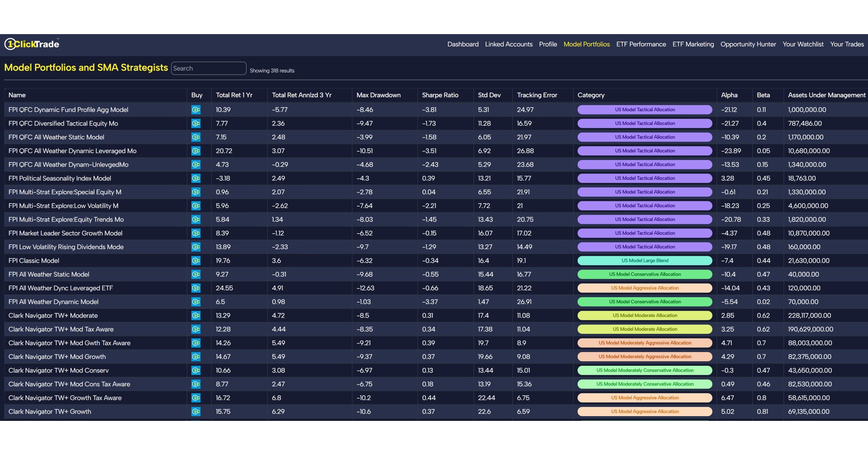Screen dimensions: 868x455
Task: Open the Opportunity Hunter page
Action: [748, 44]
